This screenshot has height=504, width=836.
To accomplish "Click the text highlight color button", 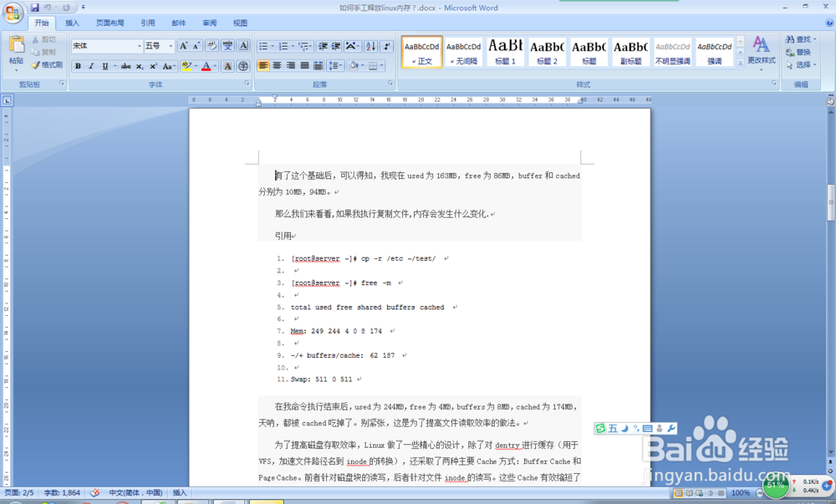I will coord(186,66).
